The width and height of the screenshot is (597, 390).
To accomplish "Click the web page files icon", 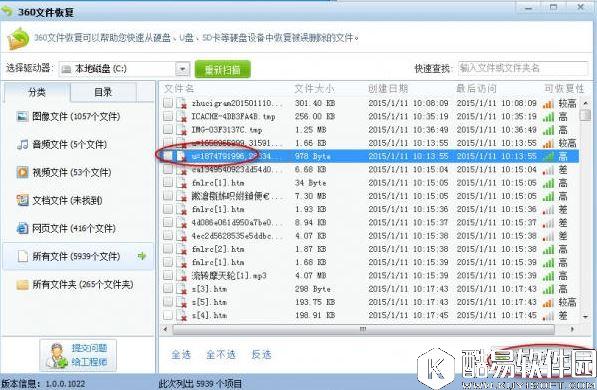I will [22, 228].
